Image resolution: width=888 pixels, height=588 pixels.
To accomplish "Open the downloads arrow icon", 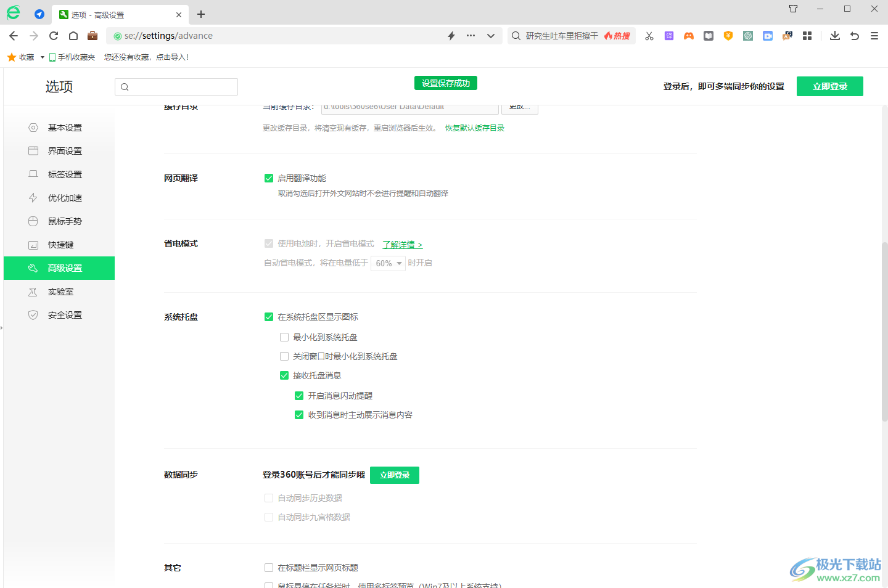I will [x=835, y=36].
